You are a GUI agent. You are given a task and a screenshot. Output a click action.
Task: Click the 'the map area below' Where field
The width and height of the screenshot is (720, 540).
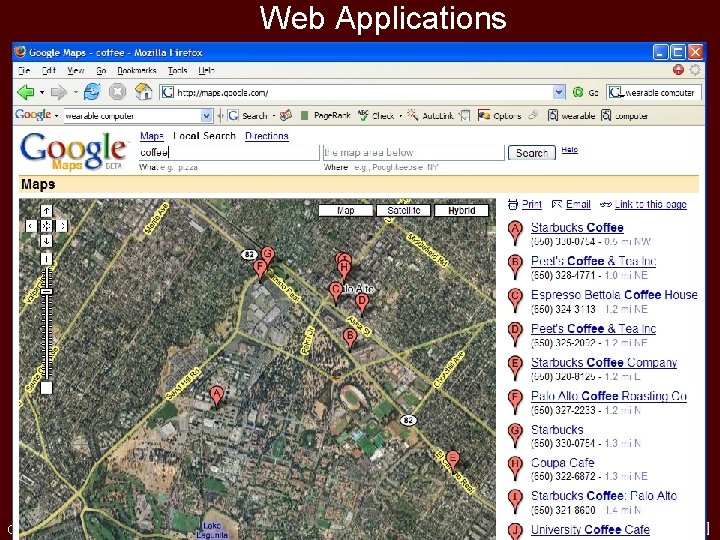[x=414, y=152]
